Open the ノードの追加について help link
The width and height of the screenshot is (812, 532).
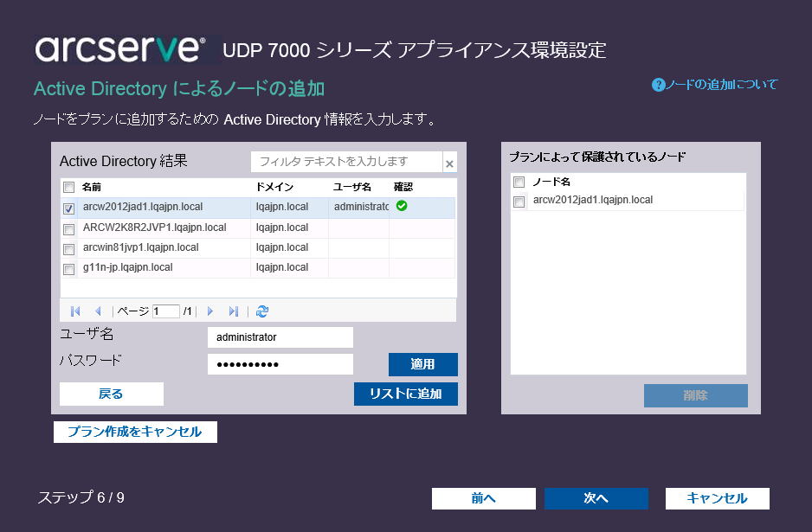click(x=722, y=85)
